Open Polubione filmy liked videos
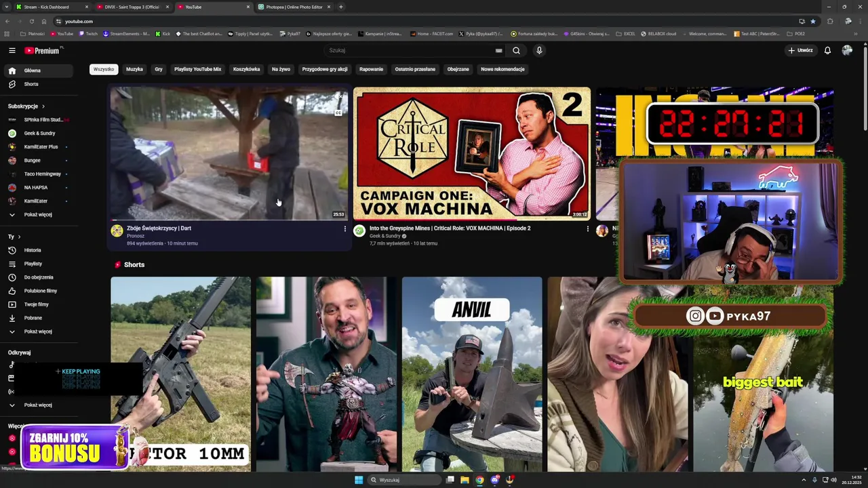868x488 pixels. (x=38, y=291)
